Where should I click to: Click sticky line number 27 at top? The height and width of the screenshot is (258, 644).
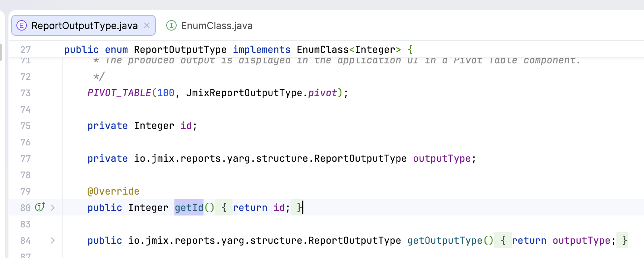25,50
